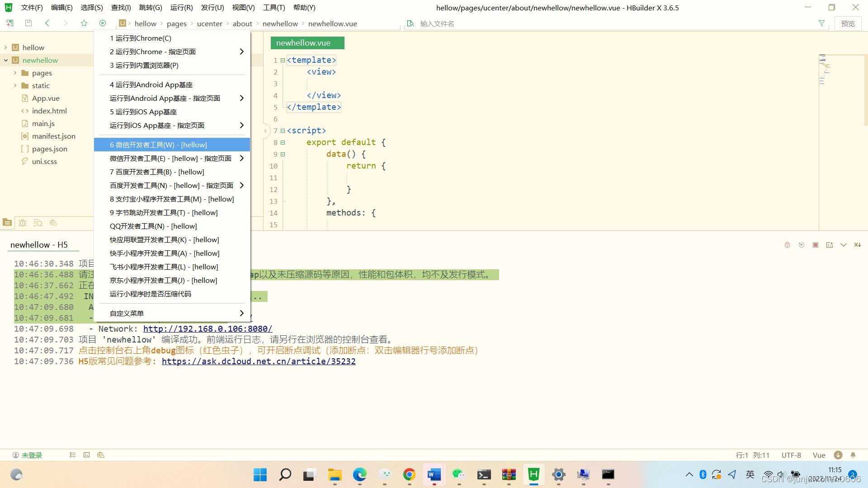Open the ask.dcloud.net.cn/article/35232 link

tap(259, 361)
